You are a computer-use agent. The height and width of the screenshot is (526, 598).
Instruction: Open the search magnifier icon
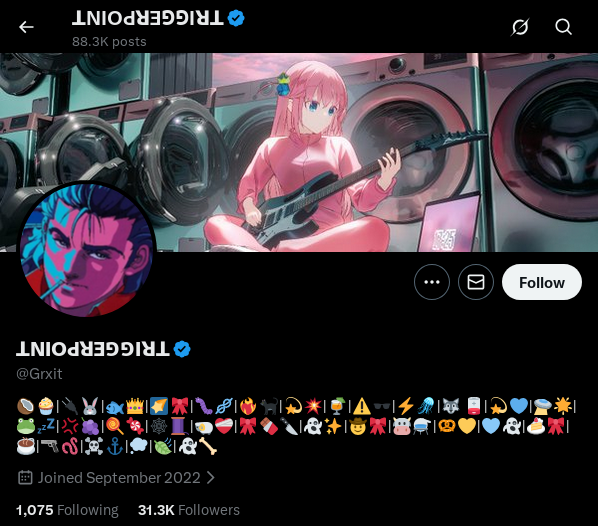(563, 27)
